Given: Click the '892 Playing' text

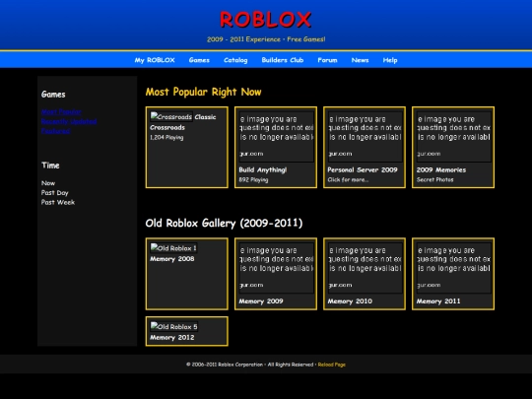Looking at the screenshot, I should [253, 179].
